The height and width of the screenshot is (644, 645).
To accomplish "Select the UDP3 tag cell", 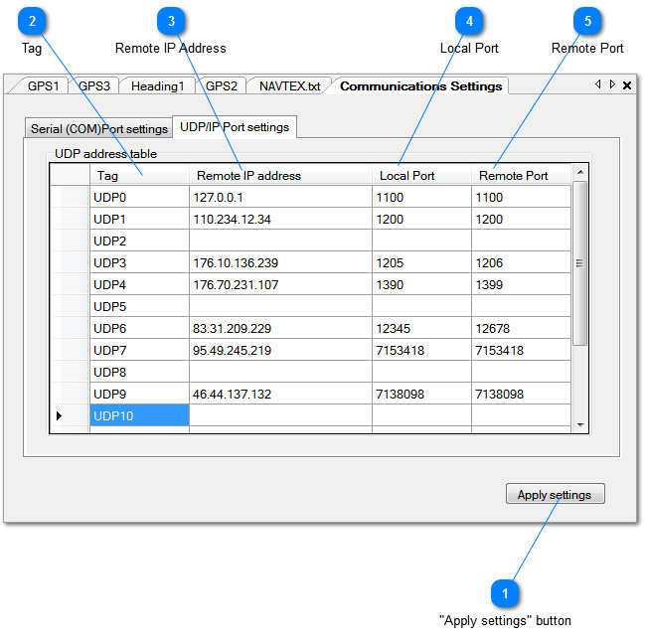I will tap(139, 262).
